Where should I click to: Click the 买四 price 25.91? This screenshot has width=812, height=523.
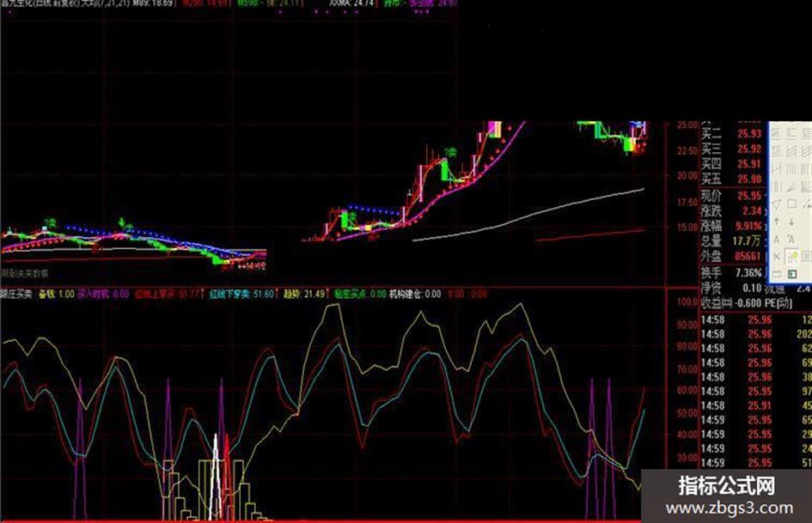click(x=749, y=164)
